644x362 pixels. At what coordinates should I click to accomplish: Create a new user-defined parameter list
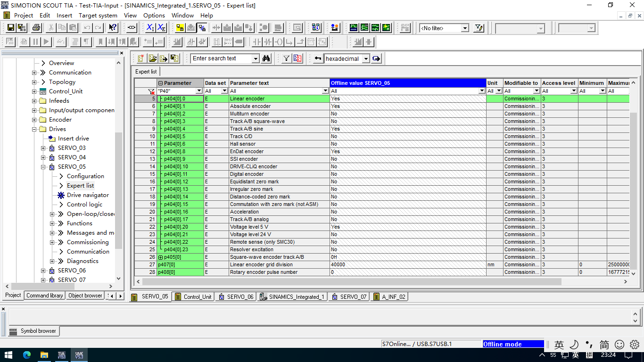tap(141, 58)
